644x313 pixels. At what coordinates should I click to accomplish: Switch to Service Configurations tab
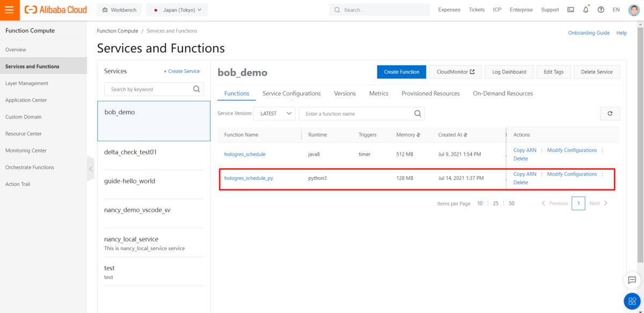point(291,93)
